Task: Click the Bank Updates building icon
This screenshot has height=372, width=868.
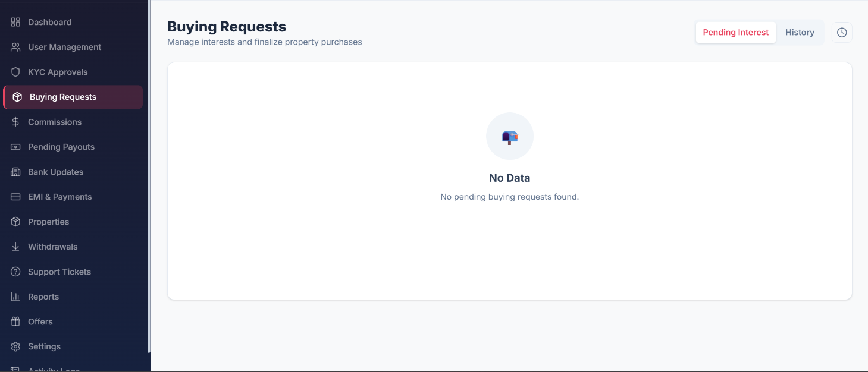Action: point(16,172)
